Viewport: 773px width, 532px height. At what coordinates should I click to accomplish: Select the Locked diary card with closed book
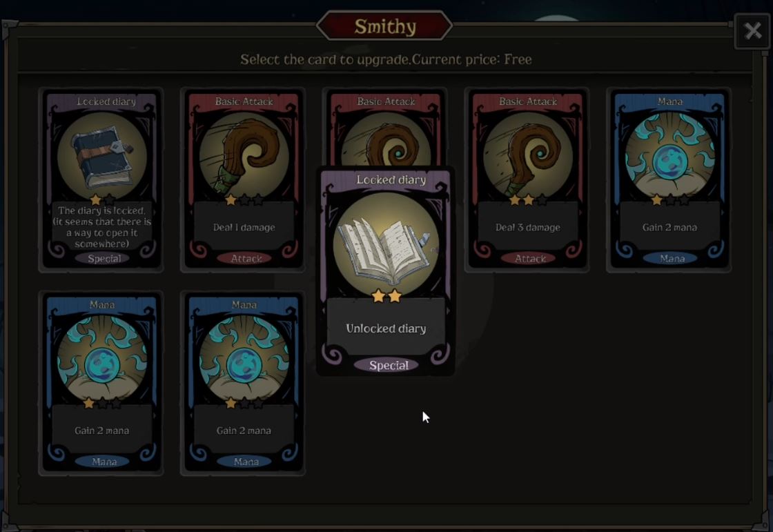(102, 180)
